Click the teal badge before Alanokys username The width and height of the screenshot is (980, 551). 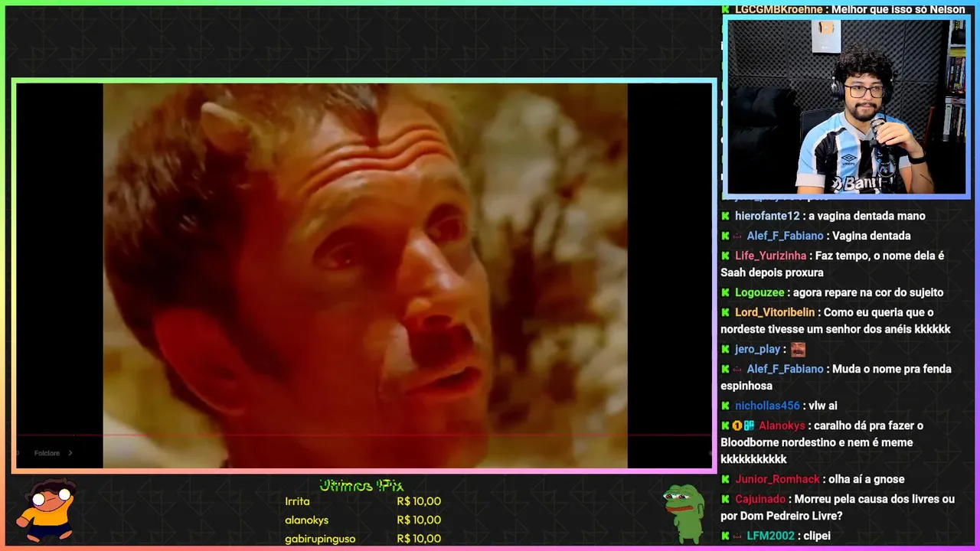point(750,426)
